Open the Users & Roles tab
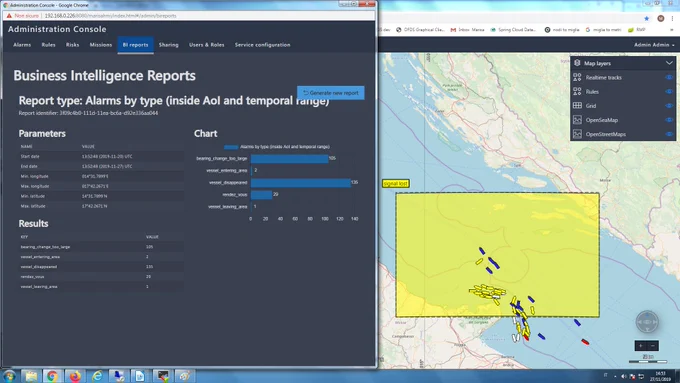This screenshot has height=383, width=680. [206, 45]
